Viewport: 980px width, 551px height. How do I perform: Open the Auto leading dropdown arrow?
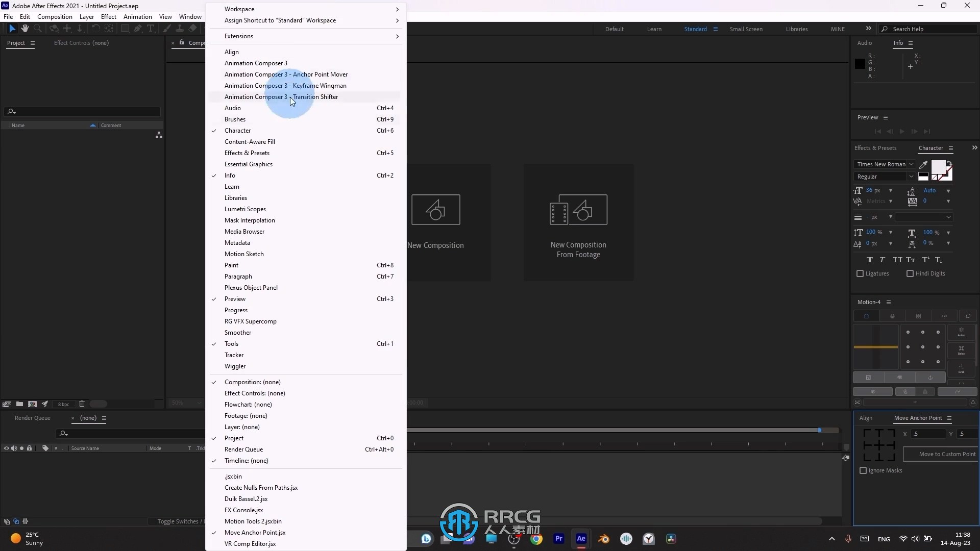coord(948,191)
